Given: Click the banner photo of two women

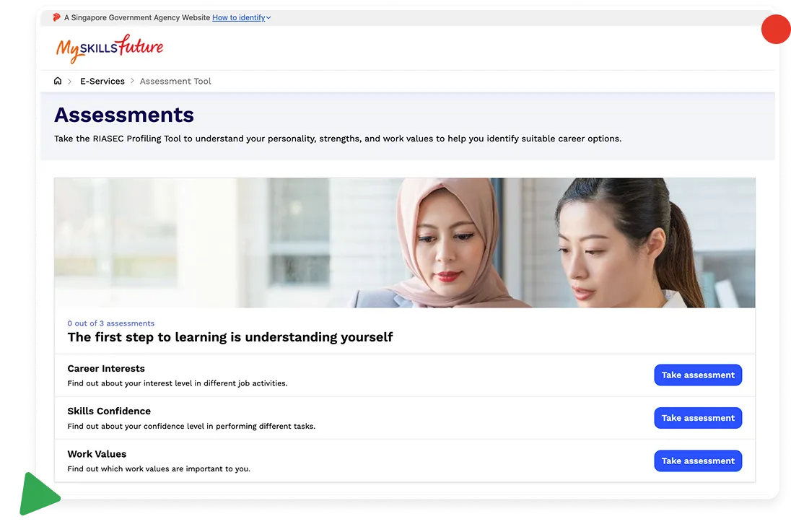Looking at the screenshot, I should (x=405, y=243).
